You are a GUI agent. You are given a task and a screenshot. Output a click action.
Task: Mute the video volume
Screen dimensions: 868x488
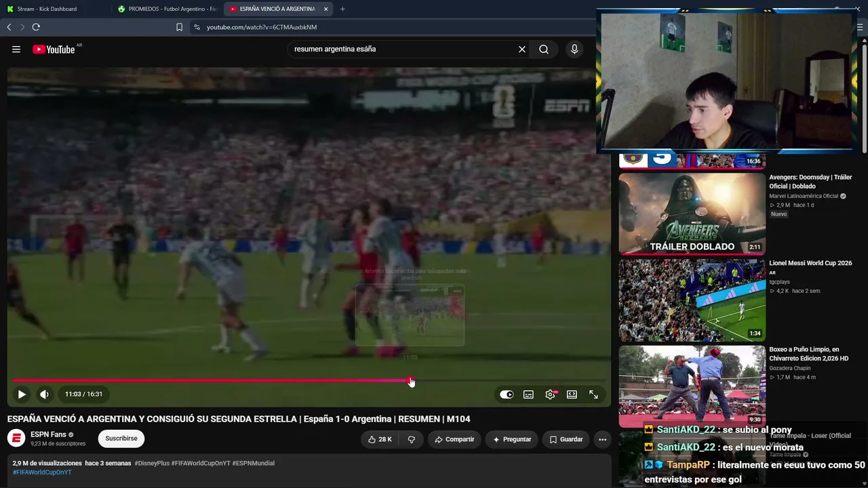click(44, 394)
